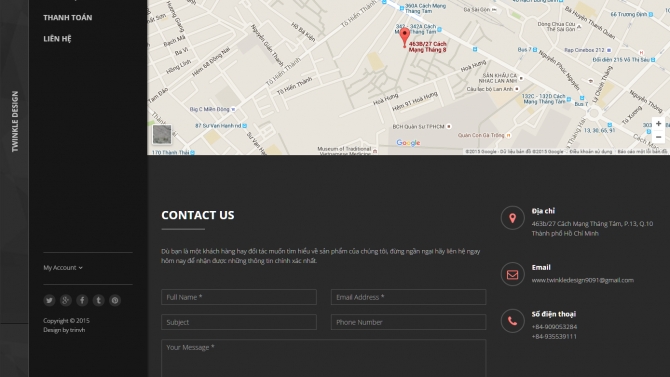Click the Design by trinvh text
Viewport: 670px width, 377px height.
pos(64,330)
